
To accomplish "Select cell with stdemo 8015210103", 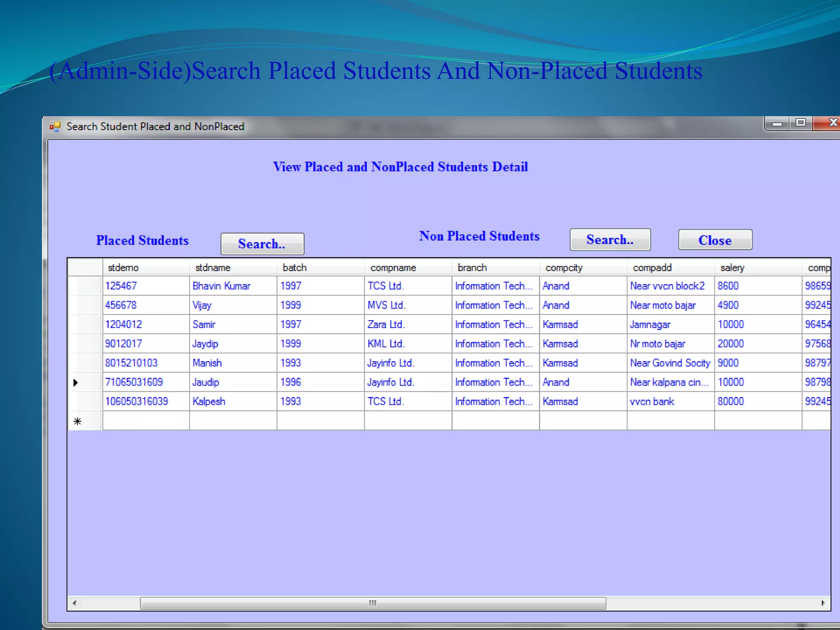I will [146, 363].
